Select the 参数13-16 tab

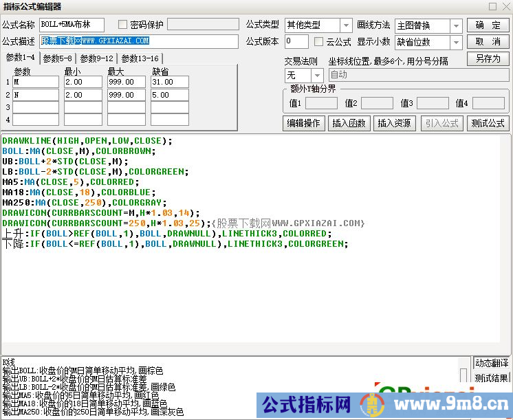(x=140, y=58)
